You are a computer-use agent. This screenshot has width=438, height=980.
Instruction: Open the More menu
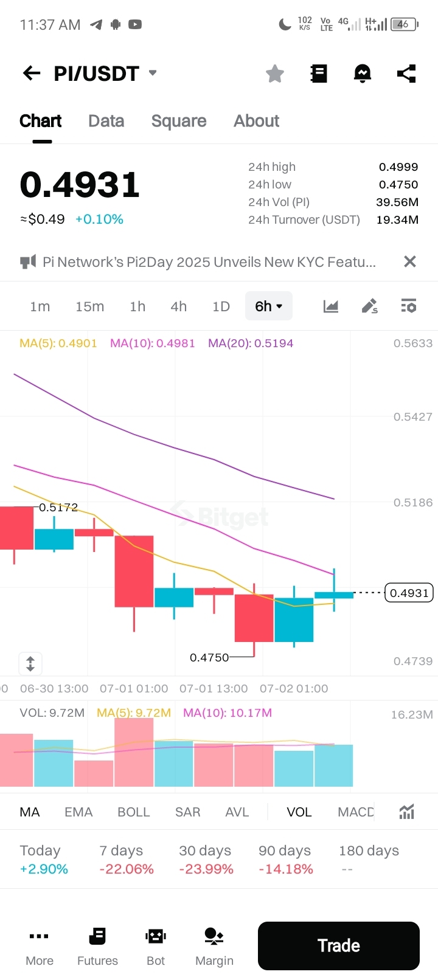40,946
